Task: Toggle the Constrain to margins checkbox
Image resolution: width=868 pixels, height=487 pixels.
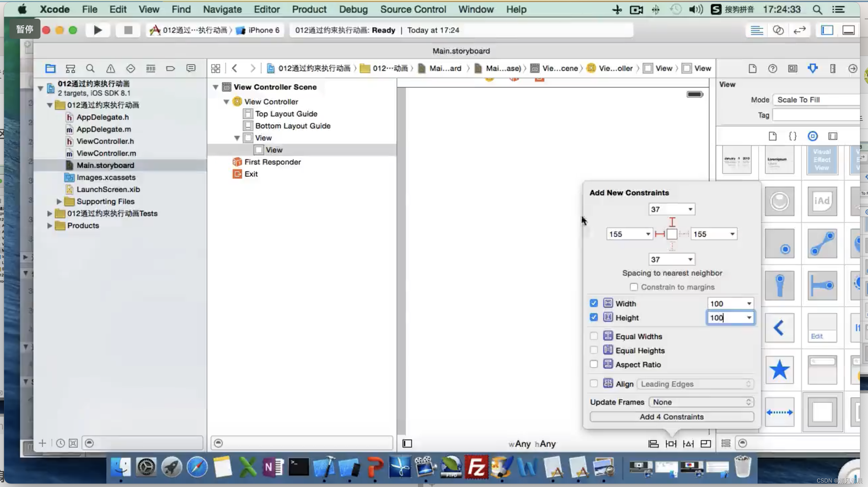Action: pos(634,287)
